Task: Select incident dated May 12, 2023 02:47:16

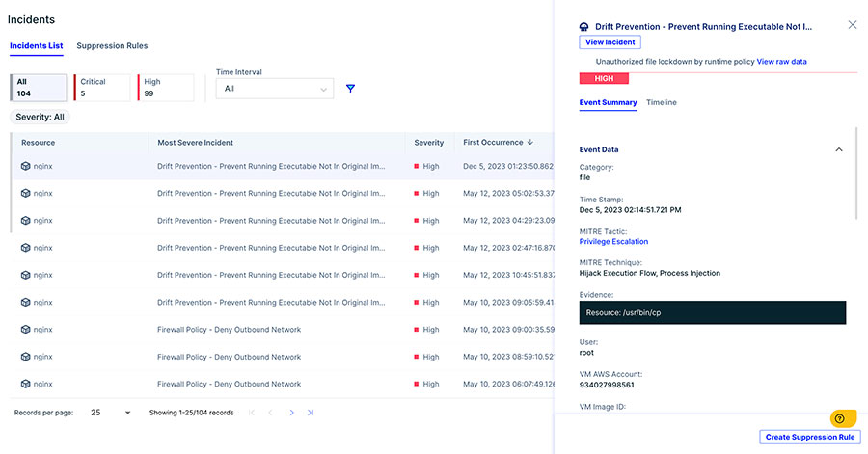Action: 283,248
